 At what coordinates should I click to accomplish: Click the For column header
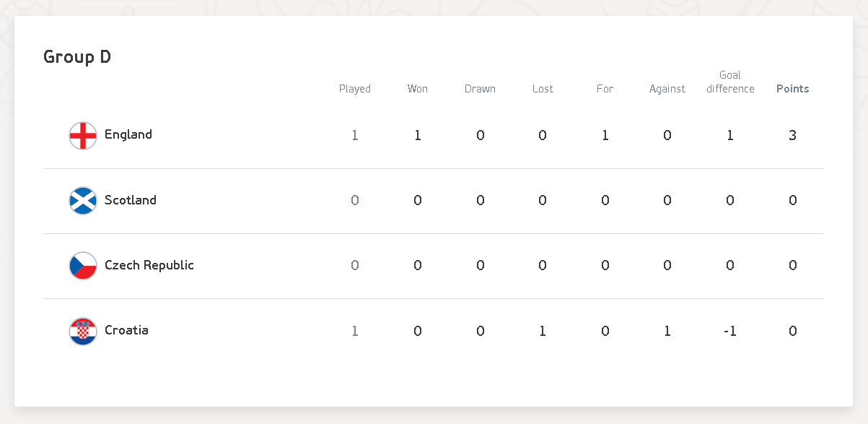click(605, 89)
